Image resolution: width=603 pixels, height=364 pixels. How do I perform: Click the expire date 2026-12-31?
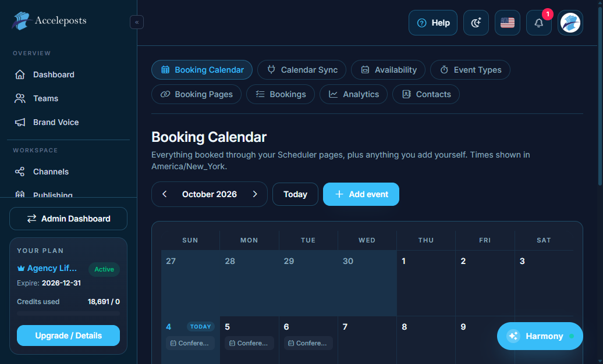pos(61,283)
